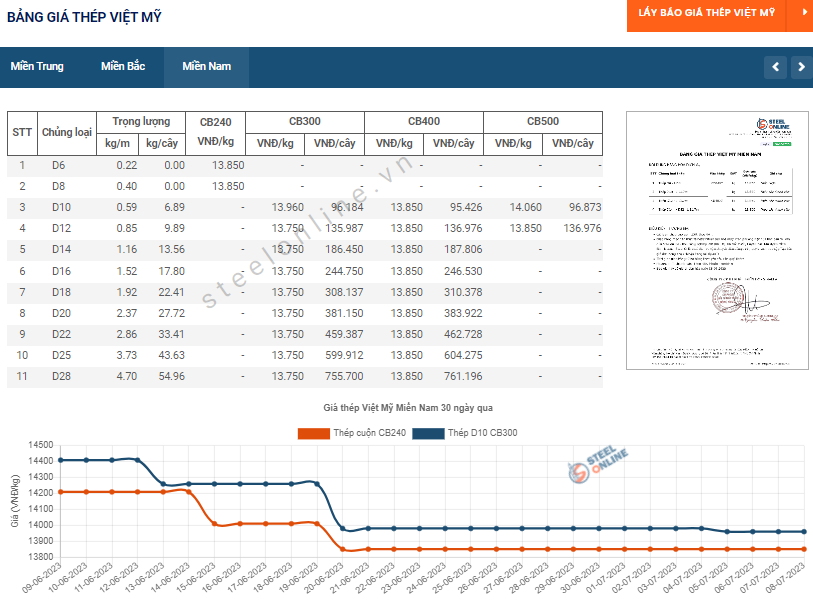Click the 761.196 price cell
The height and width of the screenshot is (600, 813).
[x=463, y=376]
